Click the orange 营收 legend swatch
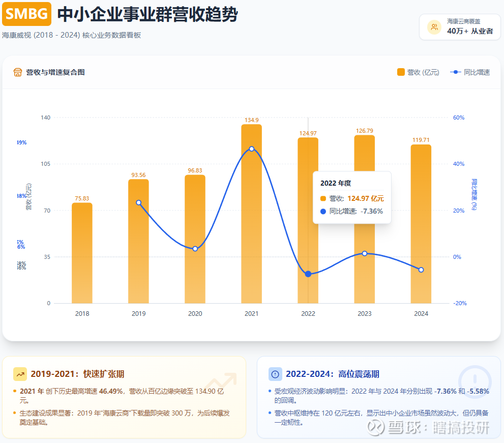The height and width of the screenshot is (443, 504). tap(401, 72)
